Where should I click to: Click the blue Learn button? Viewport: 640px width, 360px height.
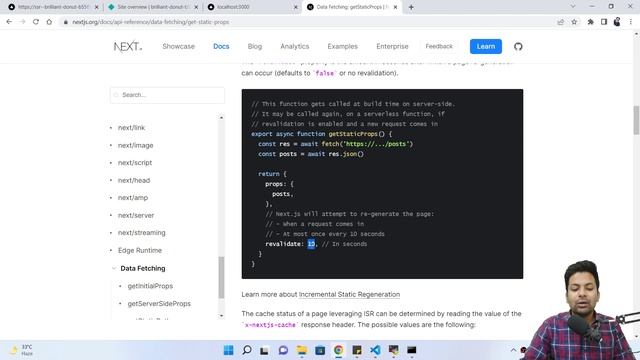pyautogui.click(x=486, y=47)
